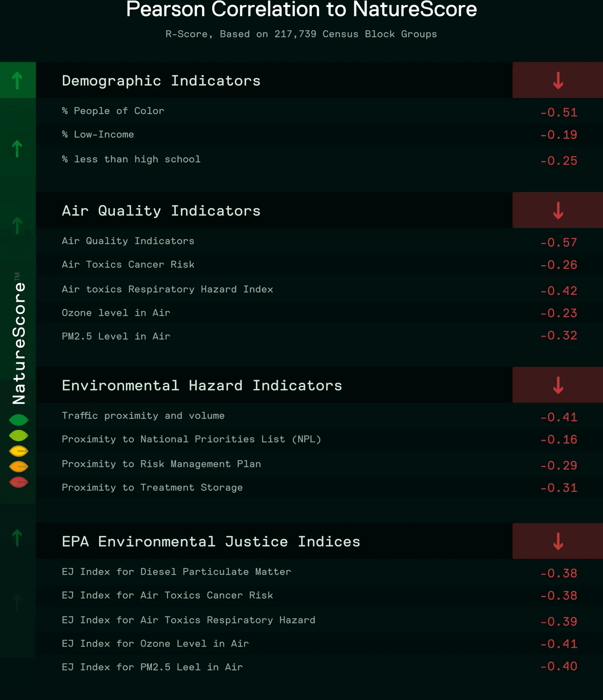Viewport: 603px width, 700px height.
Task: Click the -0.38 value for Diesel Particulate Matter
Action: click(559, 574)
